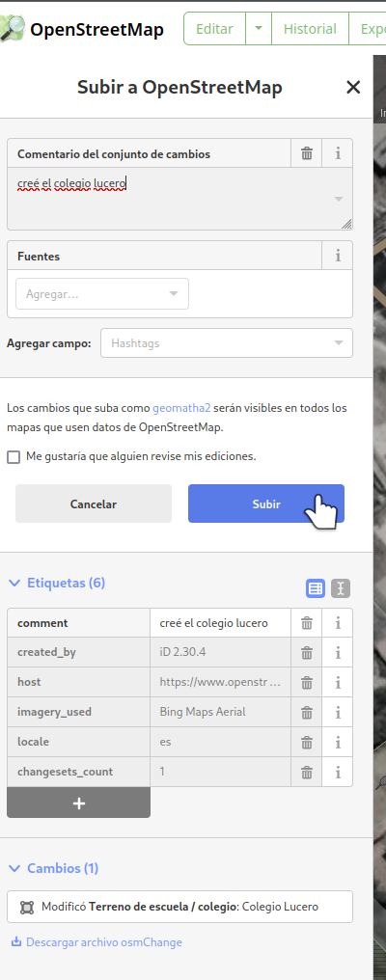
Task: Click the Colegio Lucero change icon
Action: click(27, 907)
